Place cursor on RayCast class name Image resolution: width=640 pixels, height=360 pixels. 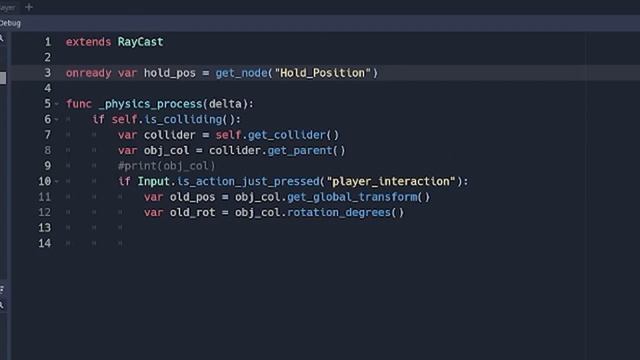(x=140, y=42)
